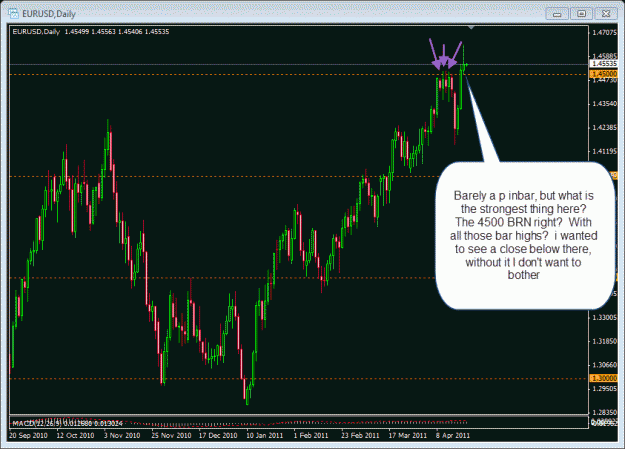625x449 pixels.
Task: Click the orange 1.45000 price level label
Action: [x=603, y=74]
